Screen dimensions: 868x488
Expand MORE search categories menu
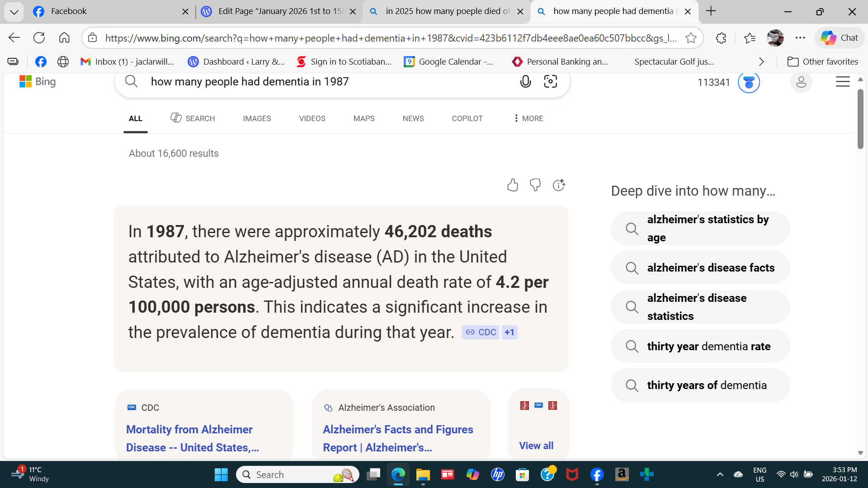[528, 118]
